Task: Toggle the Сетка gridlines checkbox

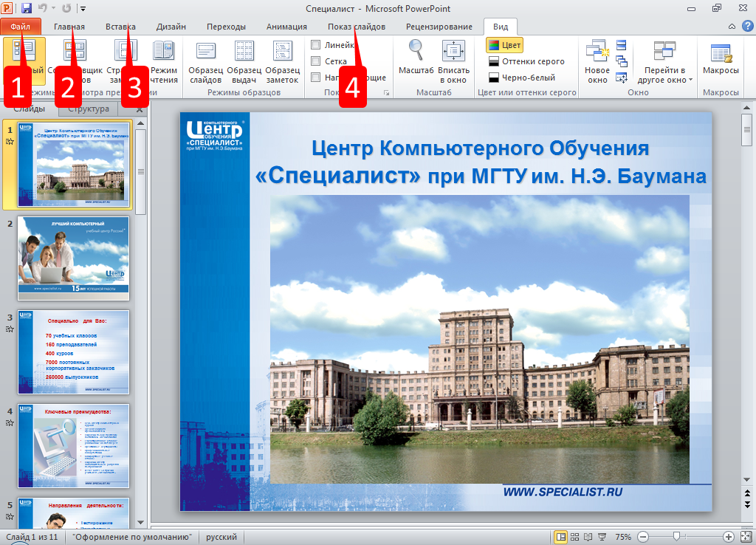Action: tap(316, 61)
